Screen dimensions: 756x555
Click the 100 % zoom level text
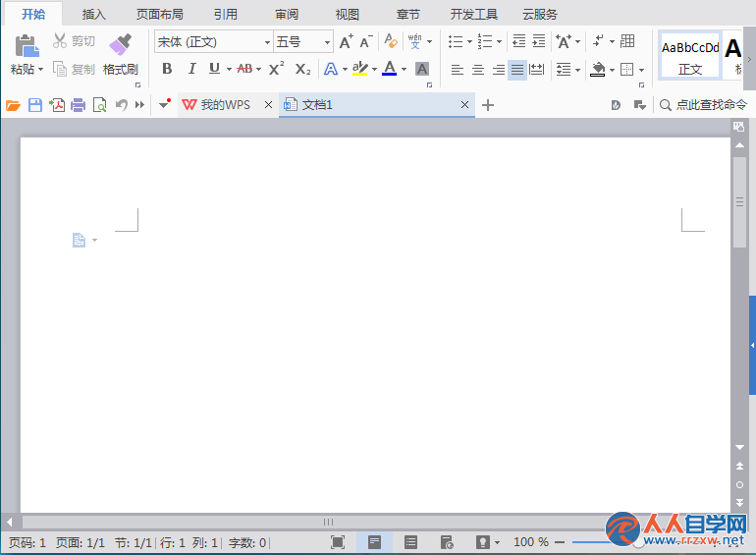point(531,542)
